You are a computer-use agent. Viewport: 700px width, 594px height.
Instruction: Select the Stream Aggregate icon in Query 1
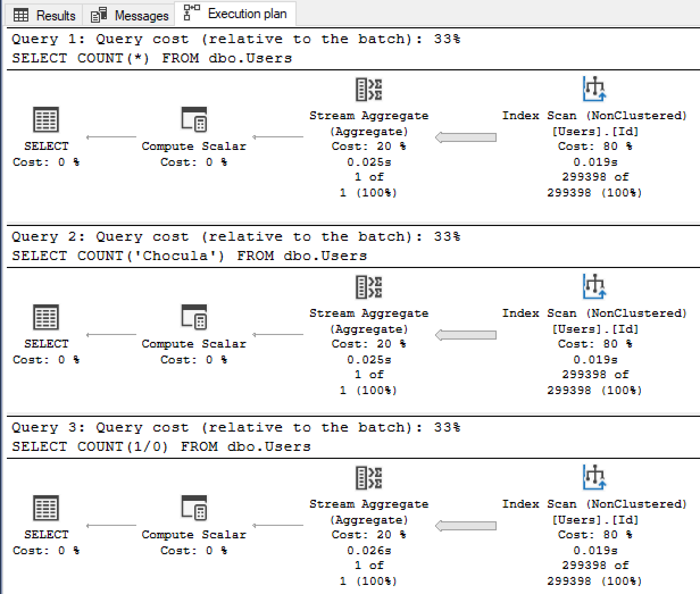point(369,89)
